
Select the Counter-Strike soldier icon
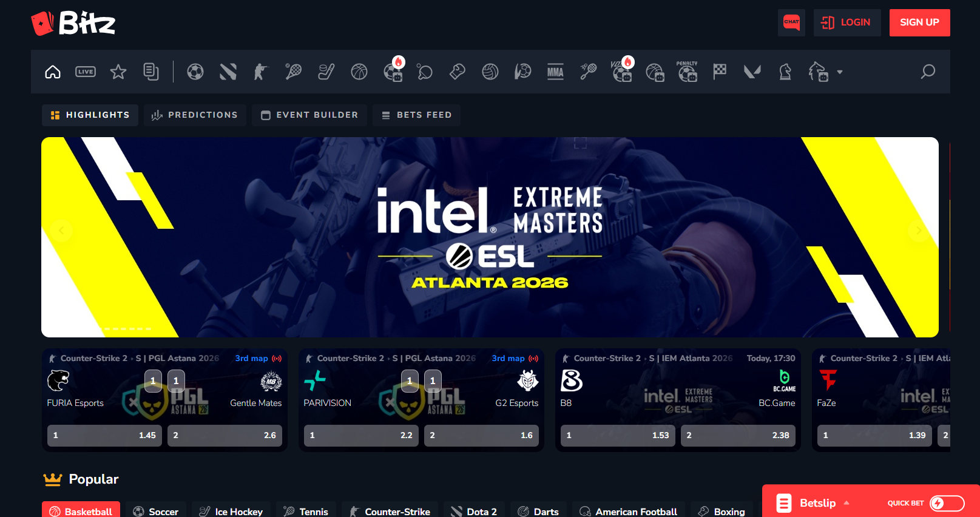(260, 72)
